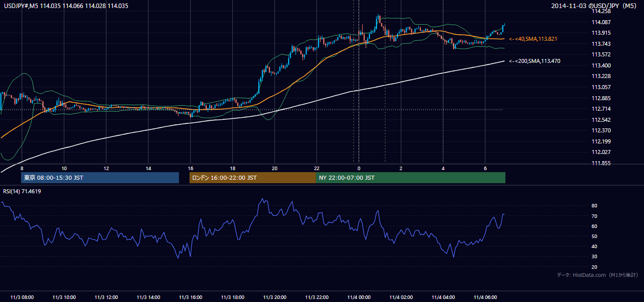The width and height of the screenshot is (644, 302).
Task: Click the 2014-11-03 USD/JPY (M5) title
Action: pos(595,6)
